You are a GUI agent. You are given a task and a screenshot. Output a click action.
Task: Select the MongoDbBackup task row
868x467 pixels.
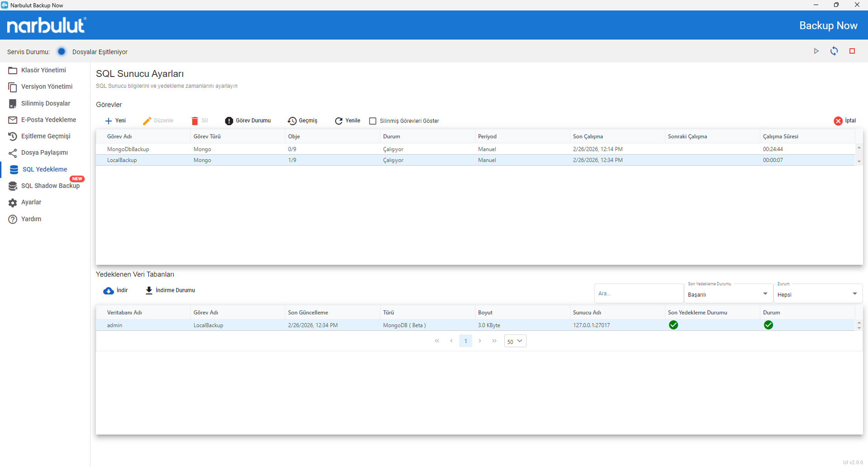click(128, 149)
